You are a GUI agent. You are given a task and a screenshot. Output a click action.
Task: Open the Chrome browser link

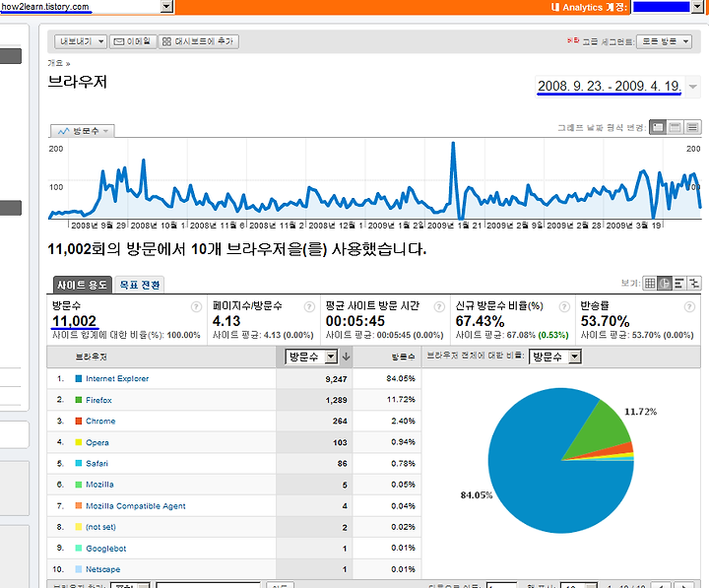pos(100,422)
